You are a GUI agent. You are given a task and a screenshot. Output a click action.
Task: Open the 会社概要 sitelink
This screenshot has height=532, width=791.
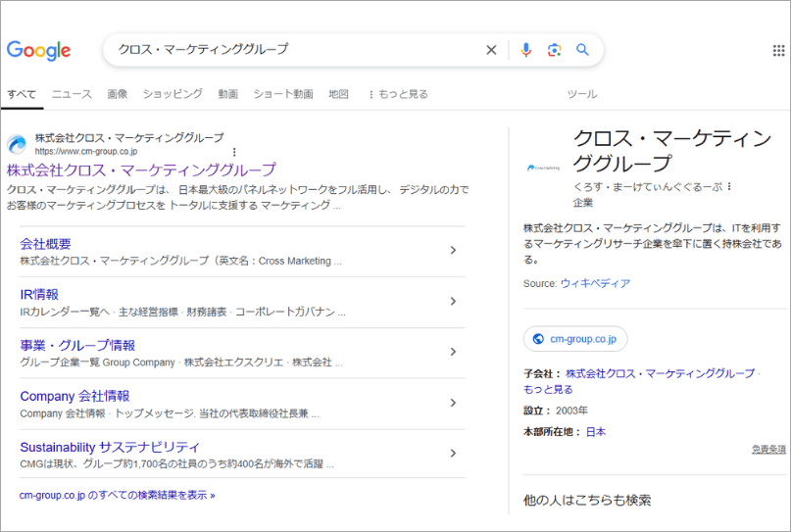(x=45, y=244)
